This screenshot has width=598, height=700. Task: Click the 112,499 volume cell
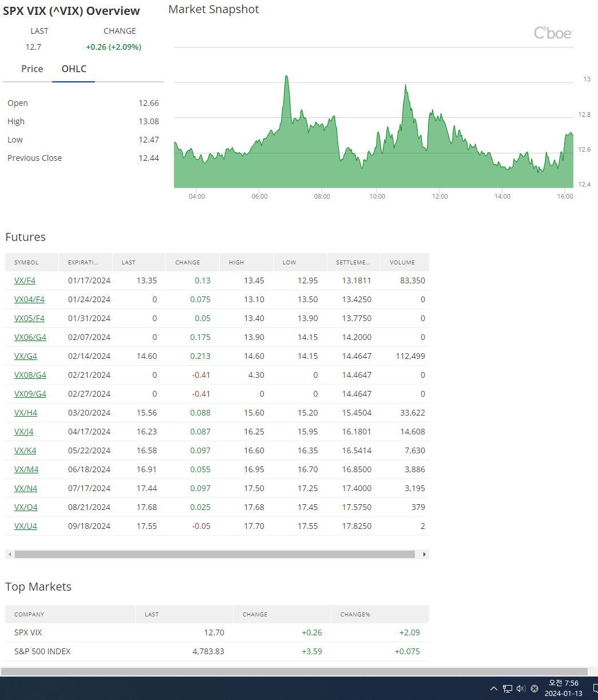pyautogui.click(x=410, y=356)
